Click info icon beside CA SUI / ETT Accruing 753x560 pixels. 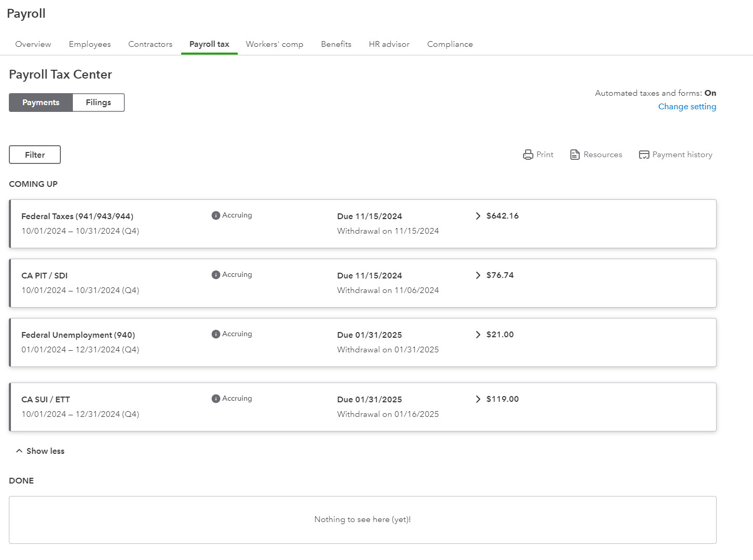point(216,399)
